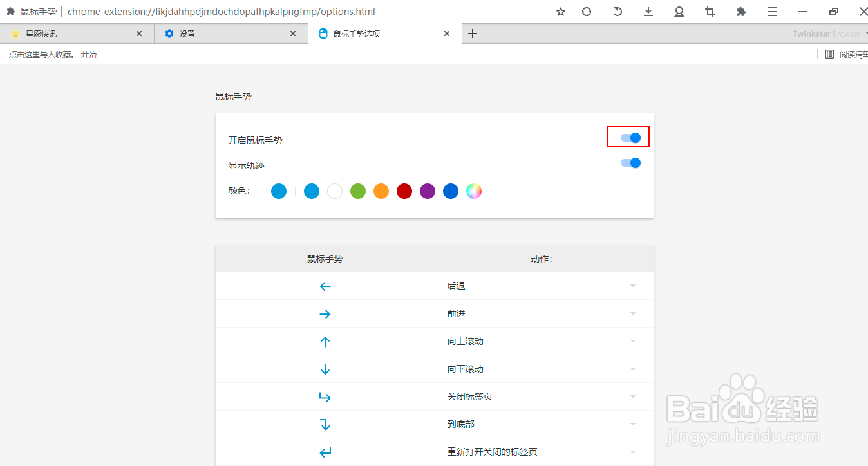Click the 开始 link to import bookmarks
The image size is (868, 466).
(x=88, y=54)
